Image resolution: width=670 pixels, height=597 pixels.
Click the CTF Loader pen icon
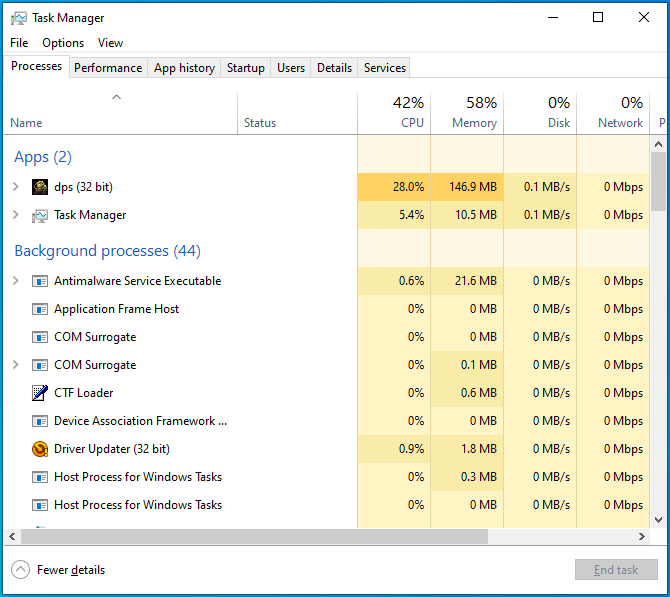40,393
